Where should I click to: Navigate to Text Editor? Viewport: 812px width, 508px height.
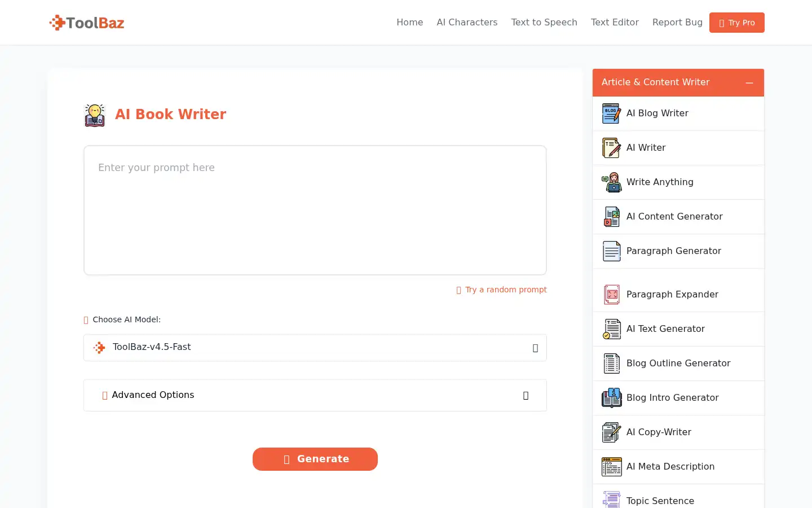[615, 23]
